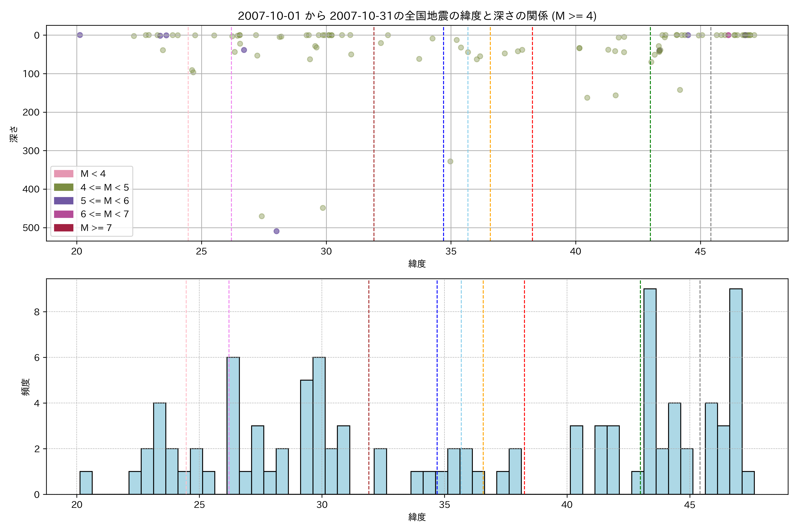
Task: Click the point near depth 450, latitude 30
Action: click(323, 208)
